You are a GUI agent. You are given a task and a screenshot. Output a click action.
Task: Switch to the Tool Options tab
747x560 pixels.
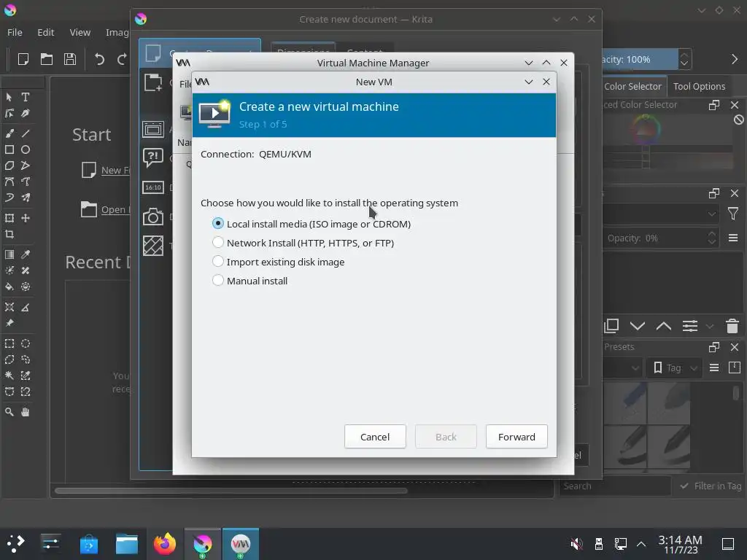click(699, 86)
